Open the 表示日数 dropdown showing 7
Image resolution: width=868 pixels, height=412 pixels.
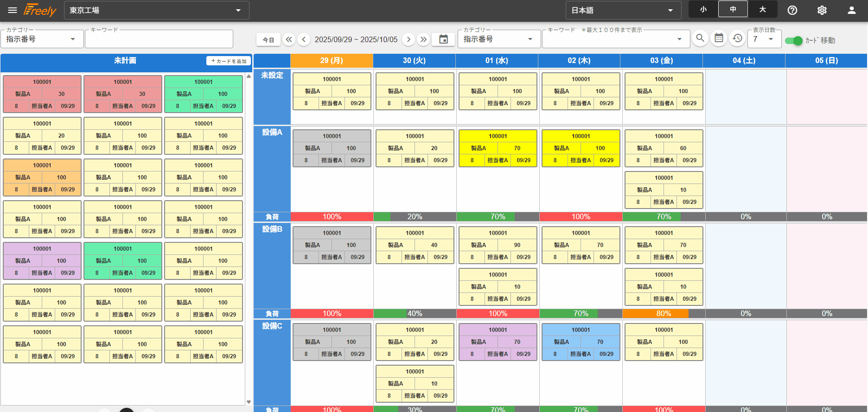764,39
